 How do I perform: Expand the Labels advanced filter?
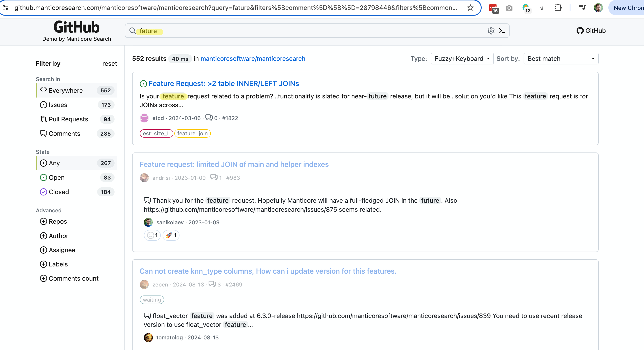click(x=58, y=264)
